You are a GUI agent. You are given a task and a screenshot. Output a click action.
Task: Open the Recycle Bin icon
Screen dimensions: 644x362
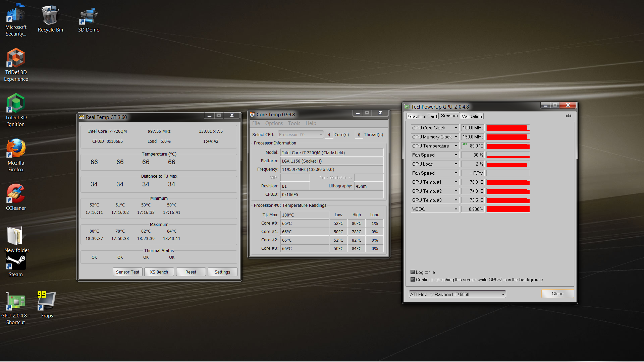[x=50, y=19]
